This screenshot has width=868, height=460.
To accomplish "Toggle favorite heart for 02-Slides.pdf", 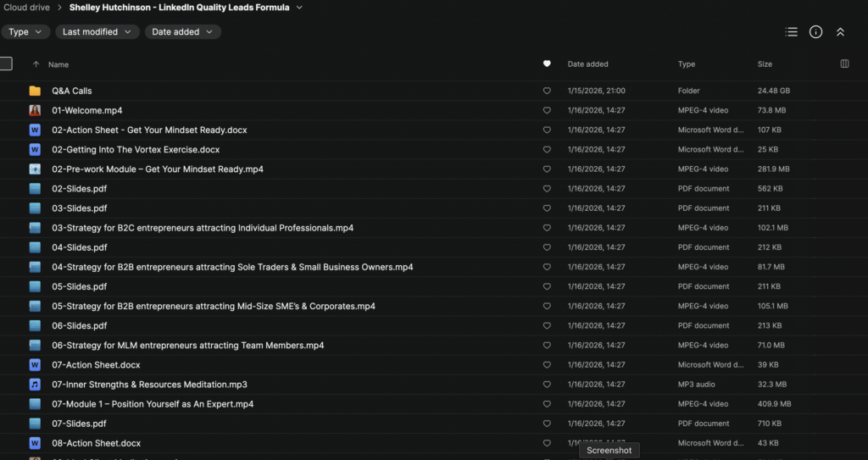I will 547,189.
